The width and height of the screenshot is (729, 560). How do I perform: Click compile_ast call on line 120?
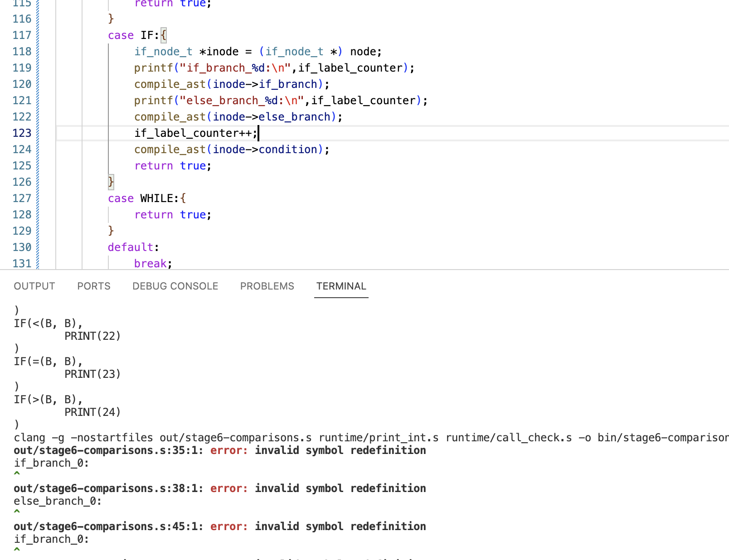point(170,84)
